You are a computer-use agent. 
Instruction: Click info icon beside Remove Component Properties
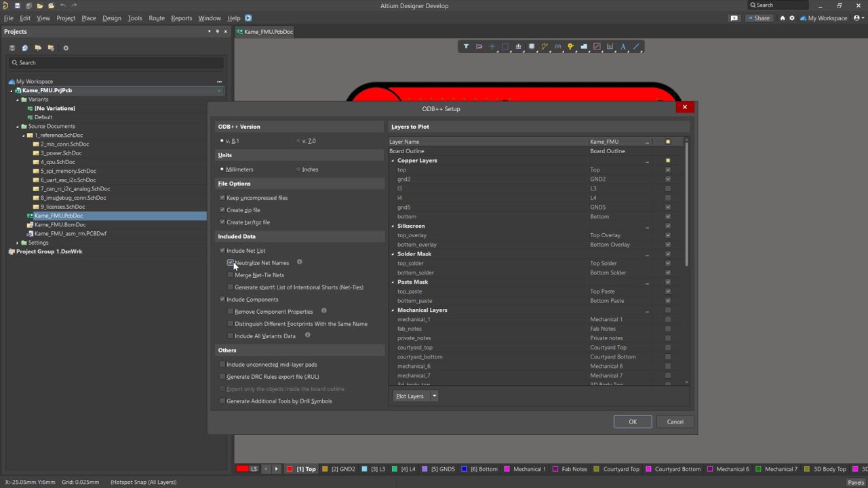tap(323, 311)
